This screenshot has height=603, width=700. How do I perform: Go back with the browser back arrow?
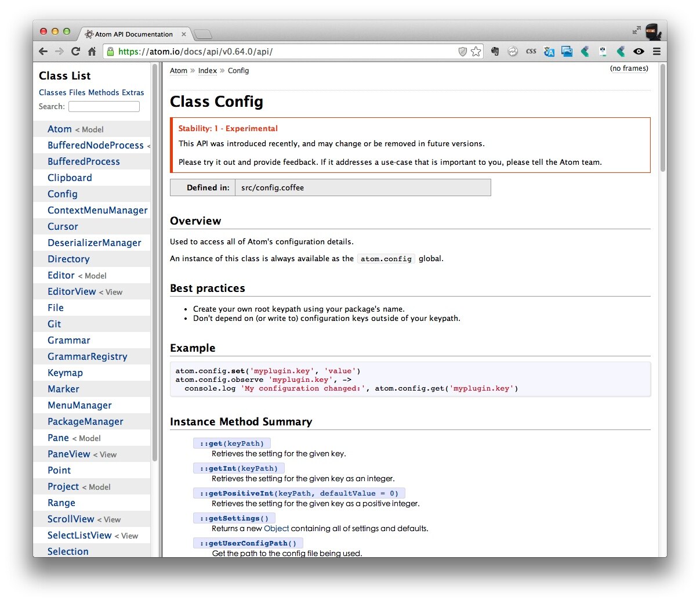coord(43,51)
